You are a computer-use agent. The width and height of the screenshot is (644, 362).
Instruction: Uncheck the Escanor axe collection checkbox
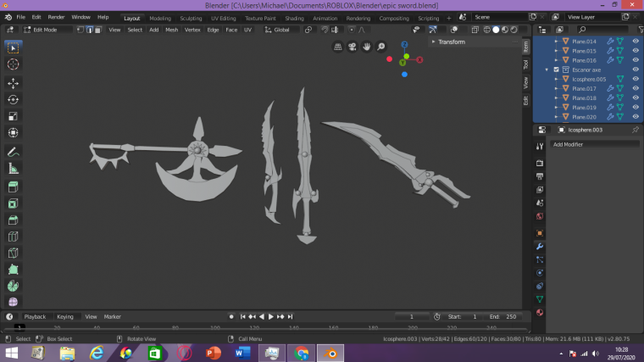pyautogui.click(x=556, y=70)
